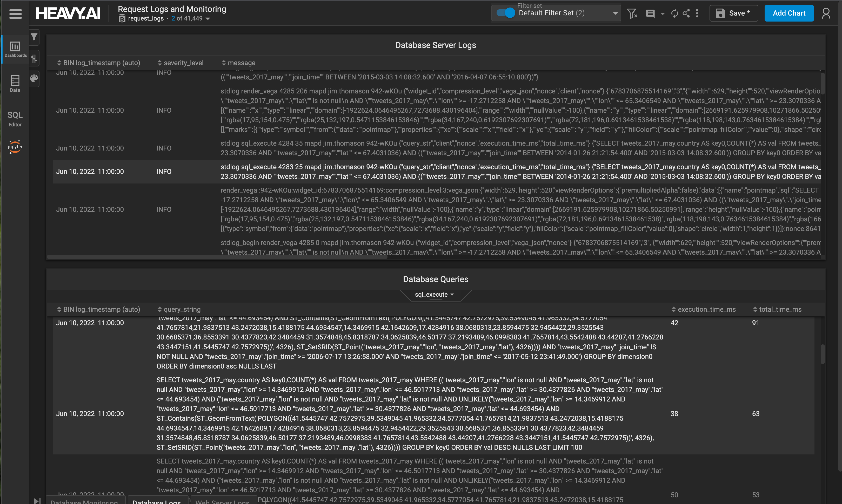Click the refresh dashboard icon
This screenshot has height=504, width=842.
click(x=674, y=13)
